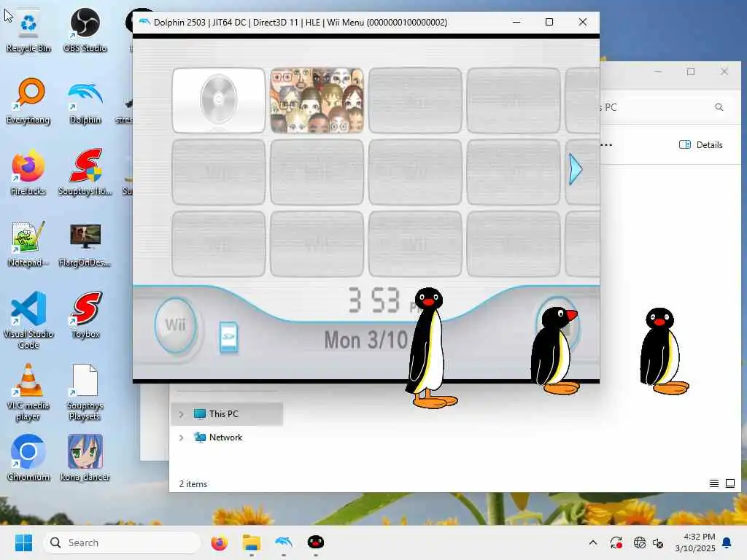
Task: Open Firefox from the taskbar
Action: coord(219,542)
